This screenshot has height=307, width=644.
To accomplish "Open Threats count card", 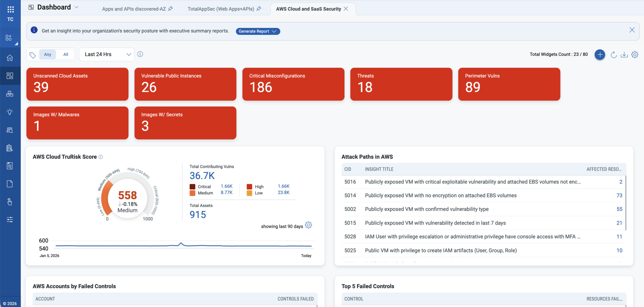I will [401, 84].
